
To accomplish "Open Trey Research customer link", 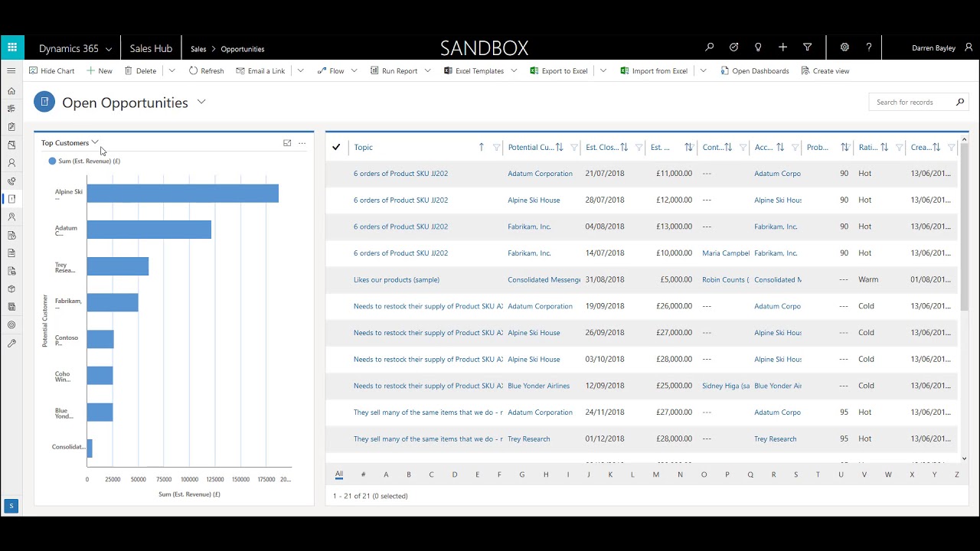I will [529, 439].
